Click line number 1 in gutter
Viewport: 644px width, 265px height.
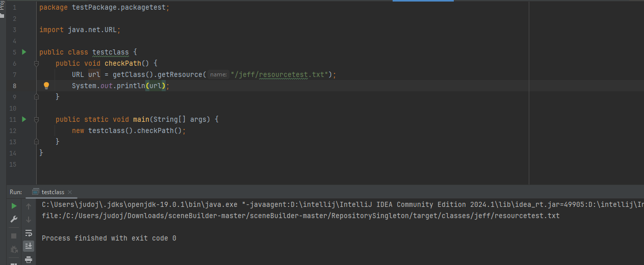tap(14, 8)
